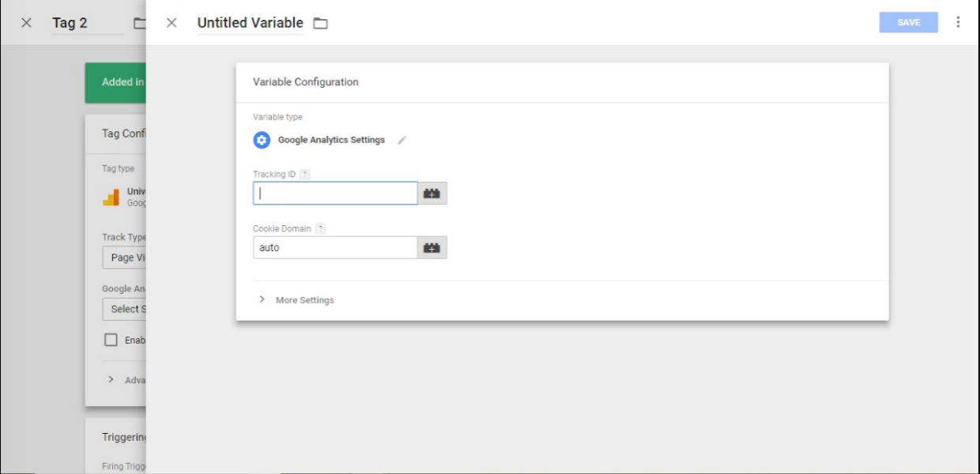This screenshot has height=474, width=980.
Task: Expand the More Settings section
Action: click(297, 300)
